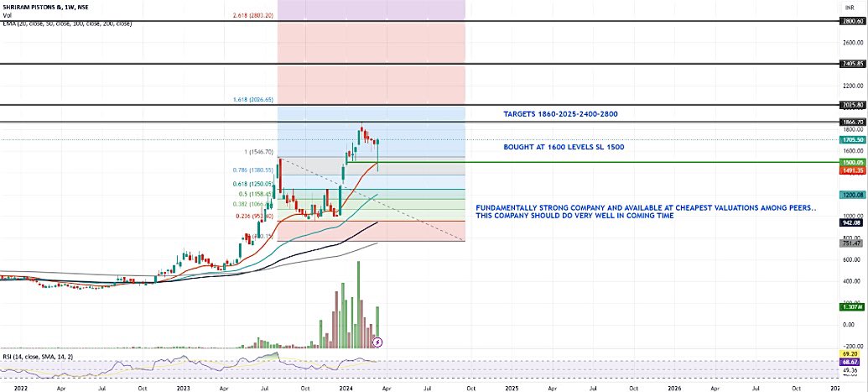Viewport: 868px width, 392px height.
Task: Click the 2025 label on the time axis
Action: (512, 388)
